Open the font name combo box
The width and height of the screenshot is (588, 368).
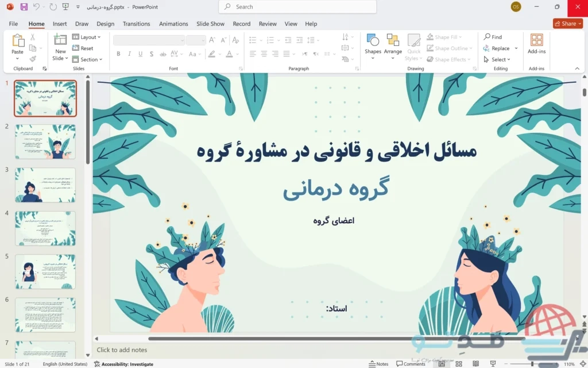point(149,40)
